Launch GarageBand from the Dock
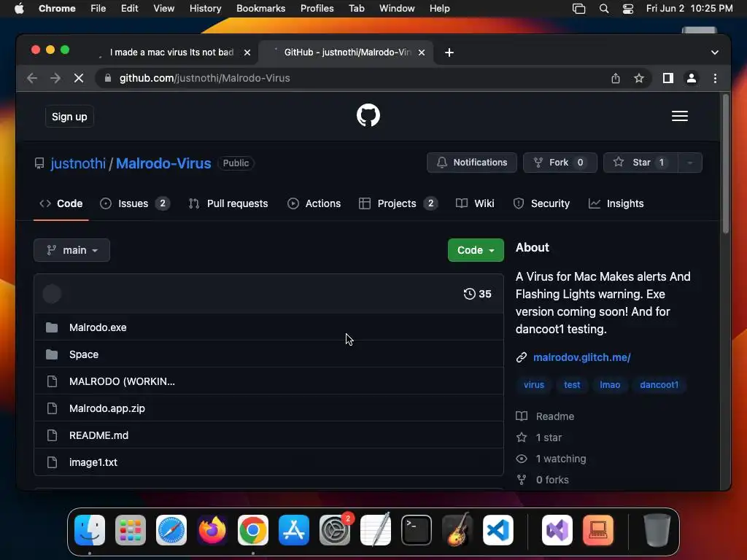The image size is (747, 560). tap(457, 530)
